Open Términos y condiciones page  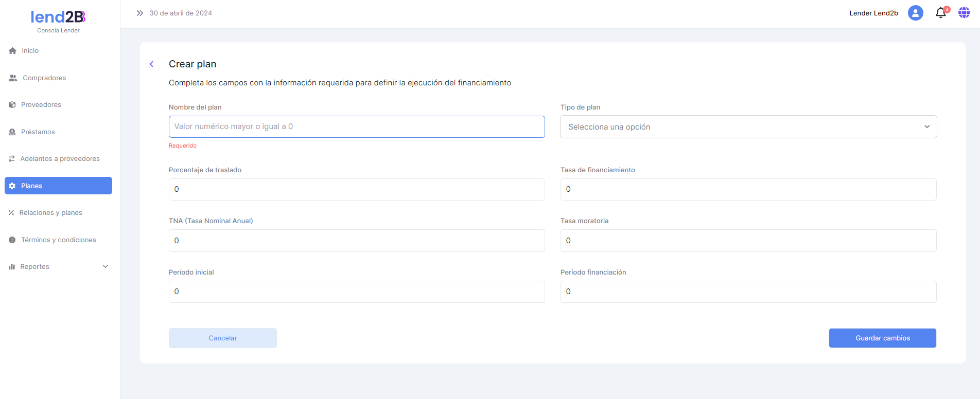pos(58,240)
